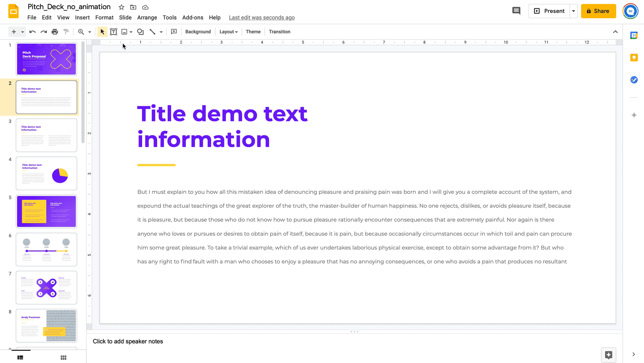
Task: Open the File menu
Action: point(32,17)
